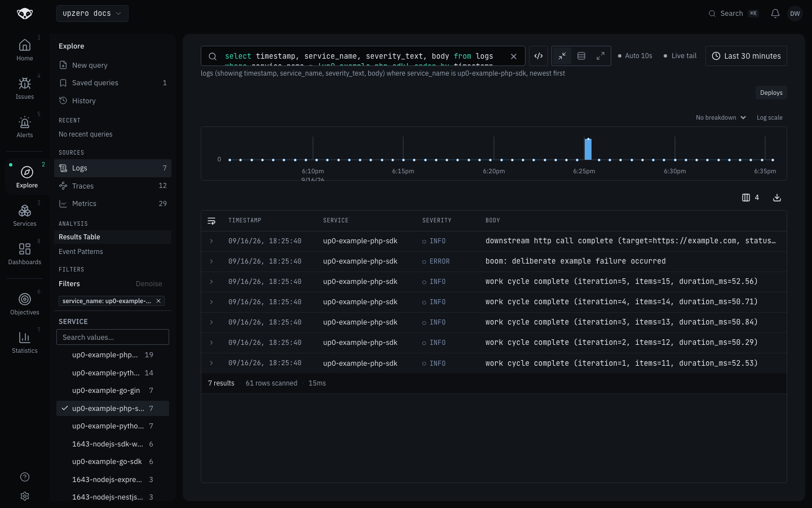The image size is (812, 508).
Task: Toggle Log scale on the chart
Action: [x=770, y=117]
